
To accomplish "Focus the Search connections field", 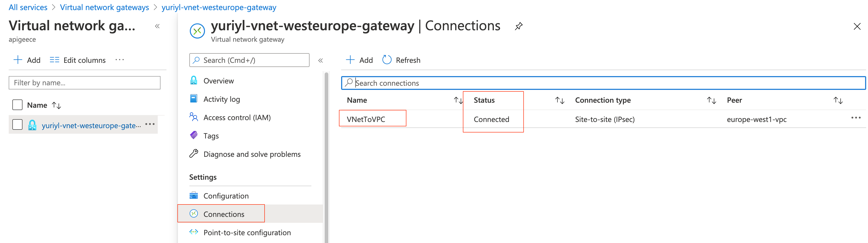I will pyautogui.click(x=603, y=83).
